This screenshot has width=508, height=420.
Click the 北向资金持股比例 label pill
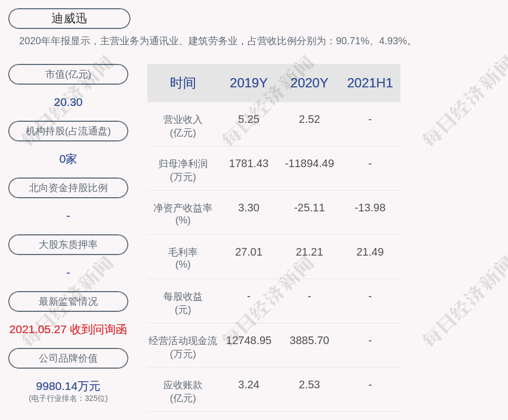tap(68, 188)
